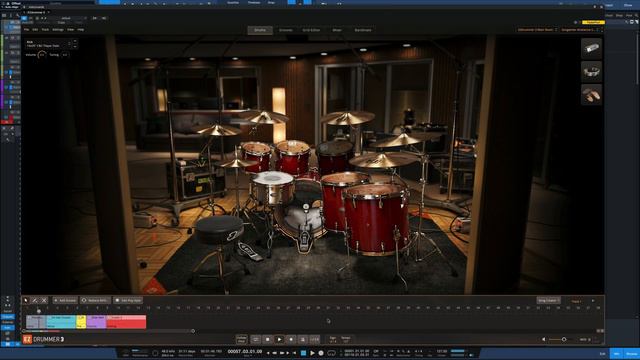Viewport: 640px width, 360px height.
Task: Toggle the Follow Host button
Action: (x=242, y=339)
